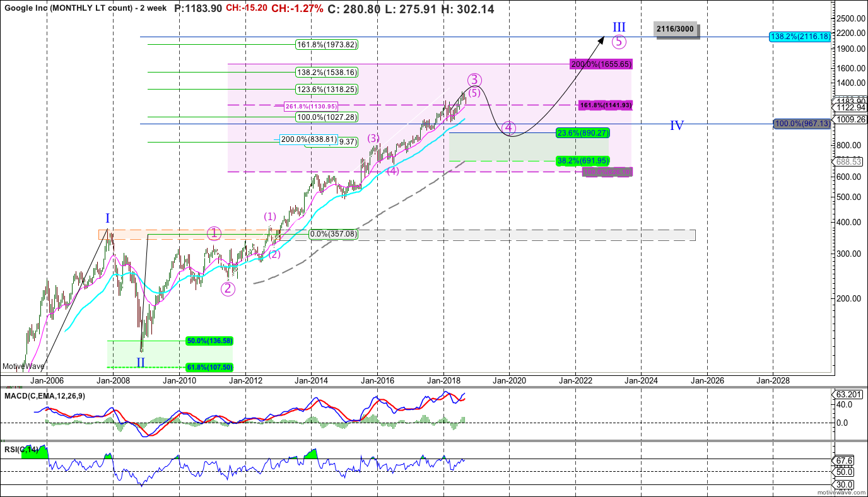Select the blue wave III label
This screenshot has width=868, height=497.
(x=619, y=27)
